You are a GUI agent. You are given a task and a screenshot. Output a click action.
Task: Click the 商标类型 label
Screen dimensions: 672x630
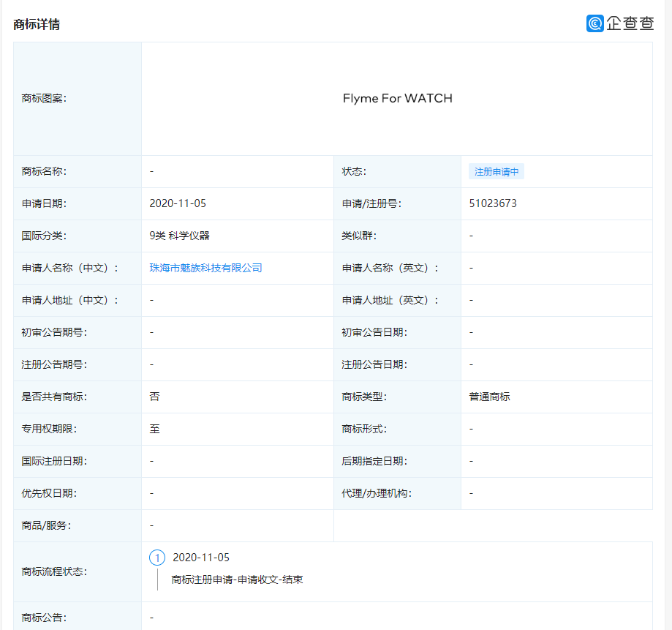click(x=364, y=397)
